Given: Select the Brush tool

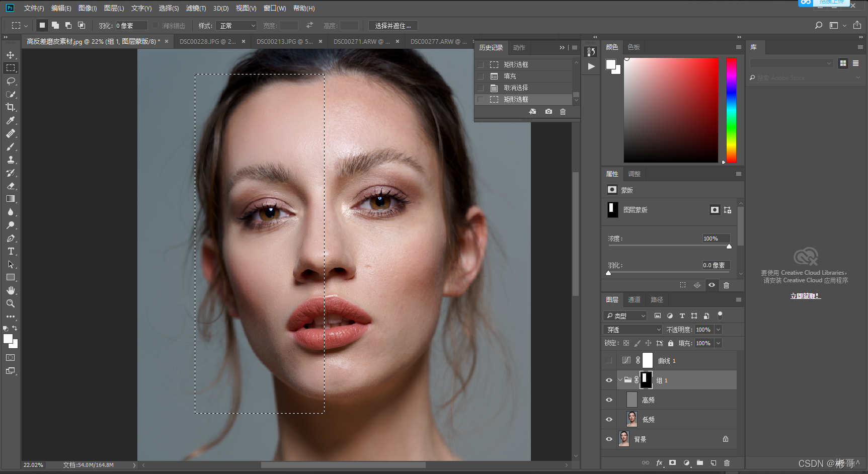Looking at the screenshot, I should point(11,146).
